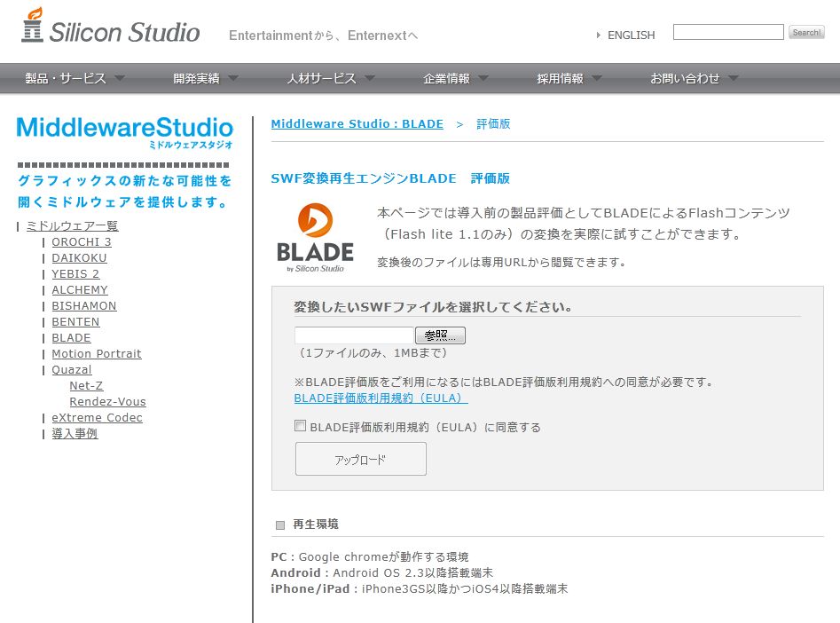Open the 導入事例 sidebar link
The width and height of the screenshot is (840, 623).
tap(75, 434)
